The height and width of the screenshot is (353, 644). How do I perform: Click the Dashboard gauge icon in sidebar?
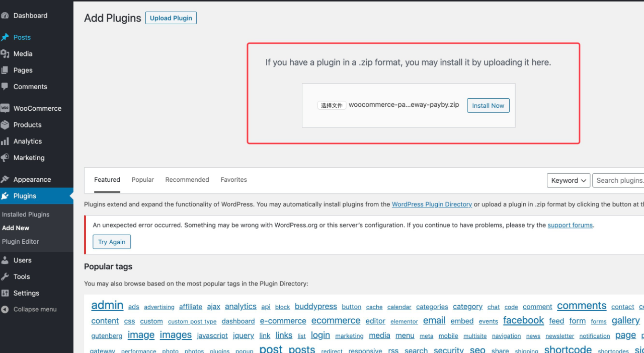point(5,16)
